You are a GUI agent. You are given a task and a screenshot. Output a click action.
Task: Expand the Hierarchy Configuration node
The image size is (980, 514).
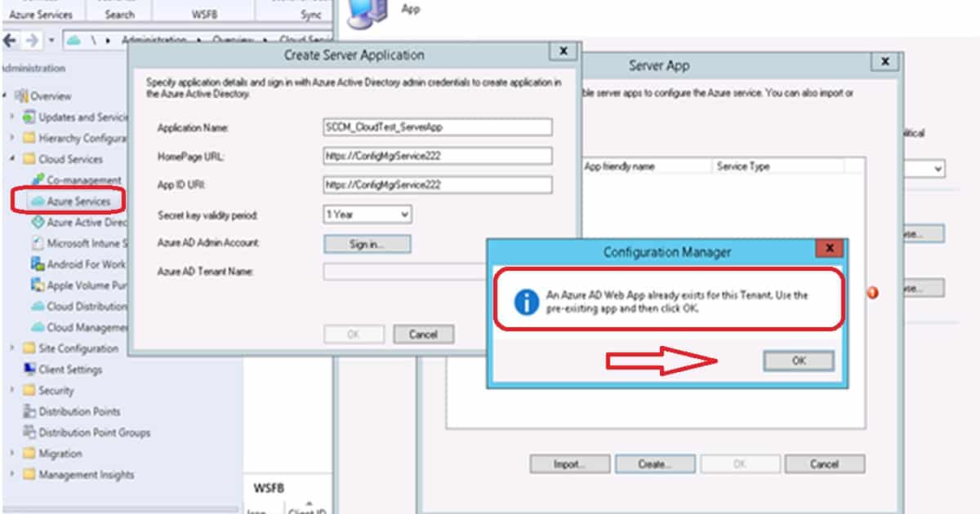tap(12, 138)
